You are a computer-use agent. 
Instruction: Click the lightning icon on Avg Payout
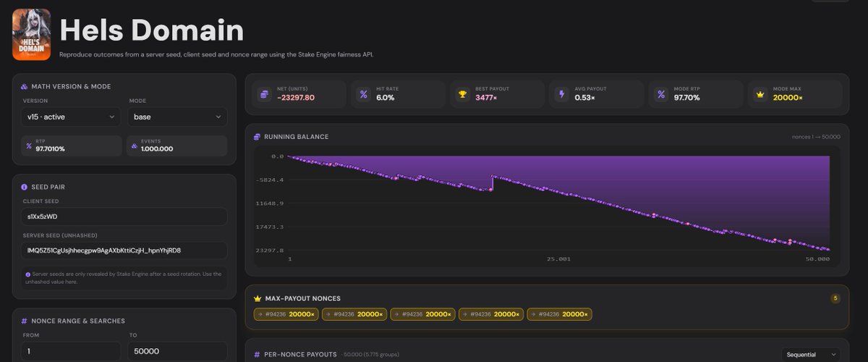coord(561,94)
